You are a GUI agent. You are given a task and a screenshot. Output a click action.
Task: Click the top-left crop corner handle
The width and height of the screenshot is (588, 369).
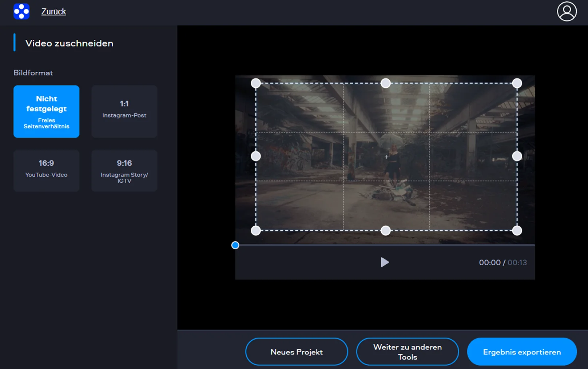click(256, 83)
